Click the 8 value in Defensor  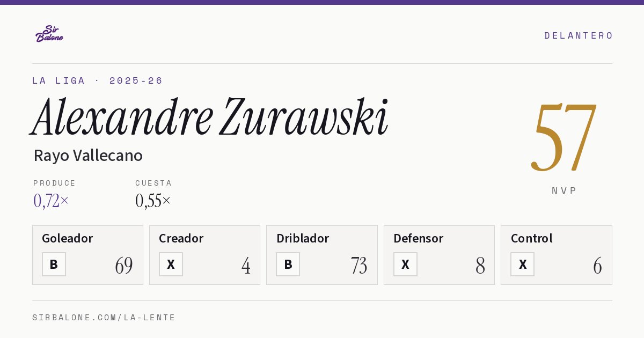480,266
